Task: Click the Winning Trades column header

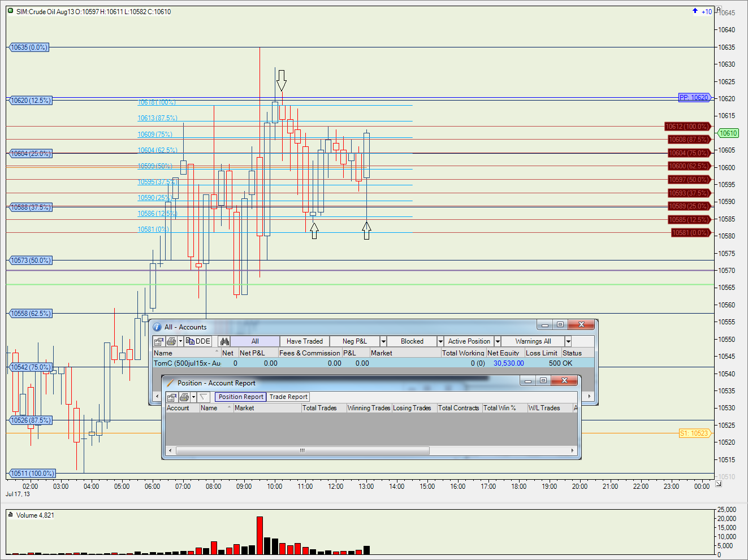Action: coord(369,408)
